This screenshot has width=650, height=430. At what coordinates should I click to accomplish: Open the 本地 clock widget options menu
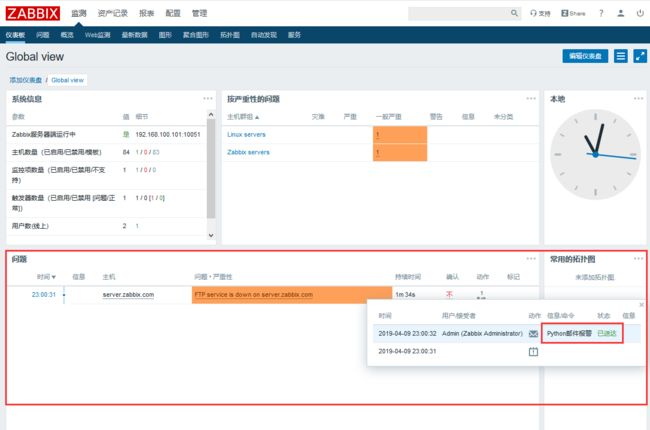[x=638, y=99]
